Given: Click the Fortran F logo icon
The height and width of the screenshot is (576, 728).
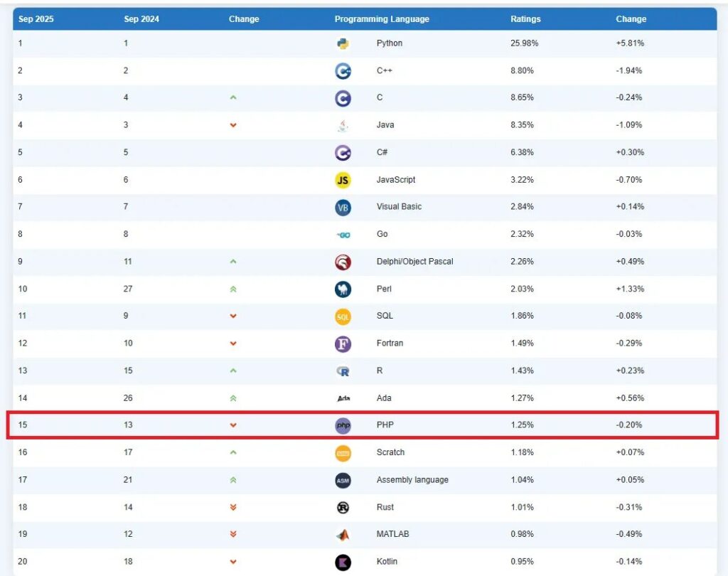Looking at the screenshot, I should click(343, 343).
